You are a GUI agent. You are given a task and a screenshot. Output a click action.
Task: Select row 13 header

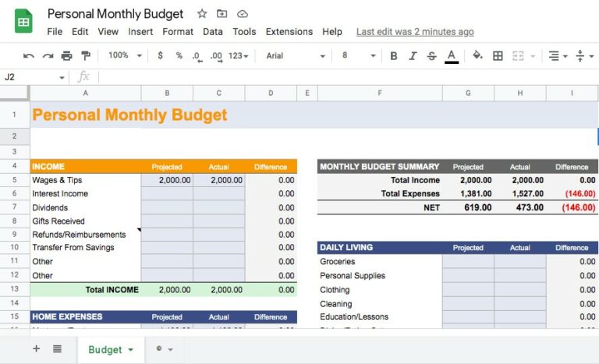15,288
